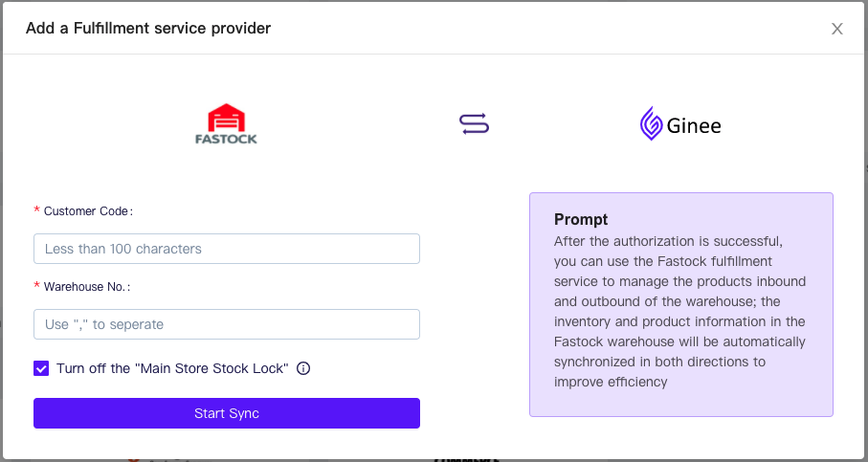Viewport: 868px width, 462px height.
Task: Click the "Turn off the Main Store Stock Lock" label
Action: click(x=172, y=368)
